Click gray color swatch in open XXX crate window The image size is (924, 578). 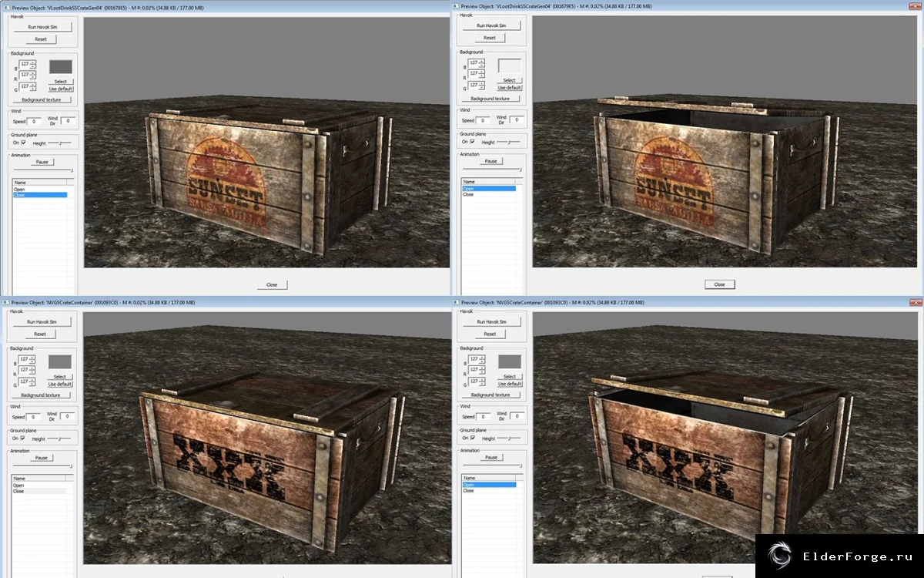pos(510,361)
